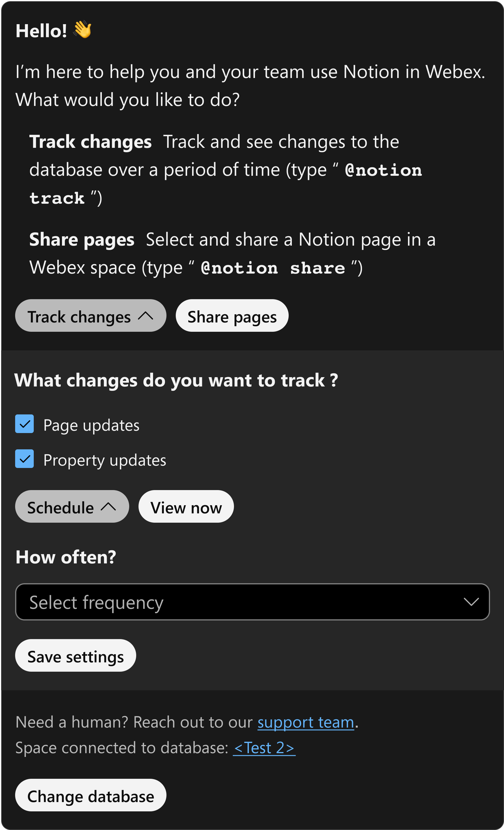Click the Schedule button's up chevron
This screenshot has height=830, width=504.
coord(109,507)
